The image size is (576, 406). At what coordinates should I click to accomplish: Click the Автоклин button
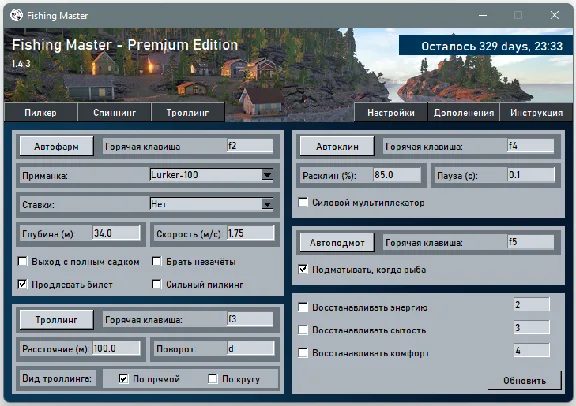click(x=337, y=146)
